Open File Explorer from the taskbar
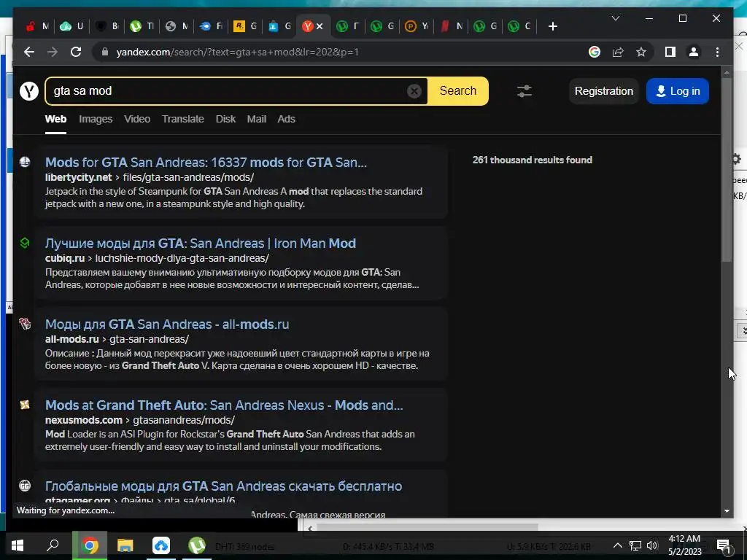This screenshot has width=747, height=560. pyautogui.click(x=125, y=545)
